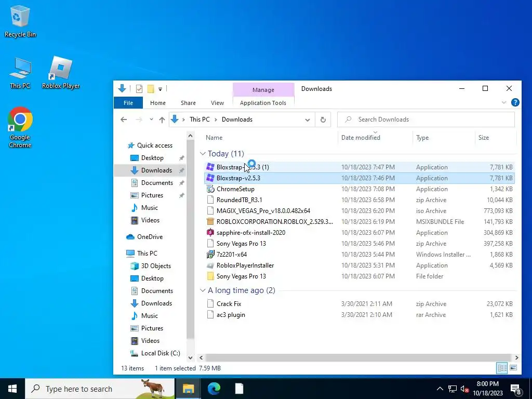Open the Recent locations dropdown
This screenshot has width=532, height=399.
pyautogui.click(x=151, y=119)
